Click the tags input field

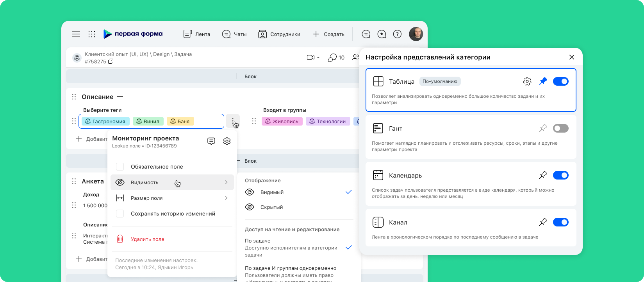[x=151, y=121]
